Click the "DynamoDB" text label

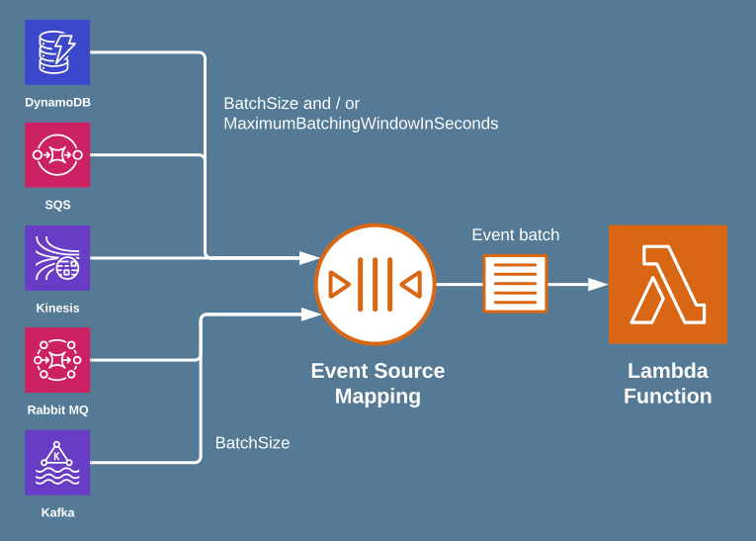click(57, 102)
